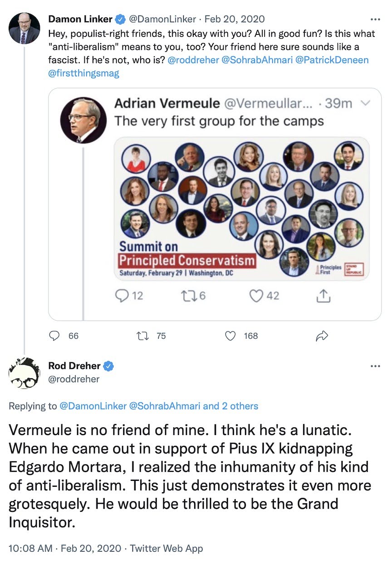Screen dimensions: 392x563
Task: Open @firstthingsmag mention link
Action: [x=83, y=73]
